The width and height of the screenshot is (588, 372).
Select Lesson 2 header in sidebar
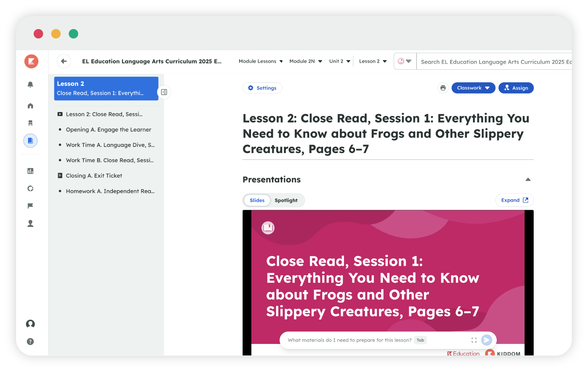coord(106,89)
